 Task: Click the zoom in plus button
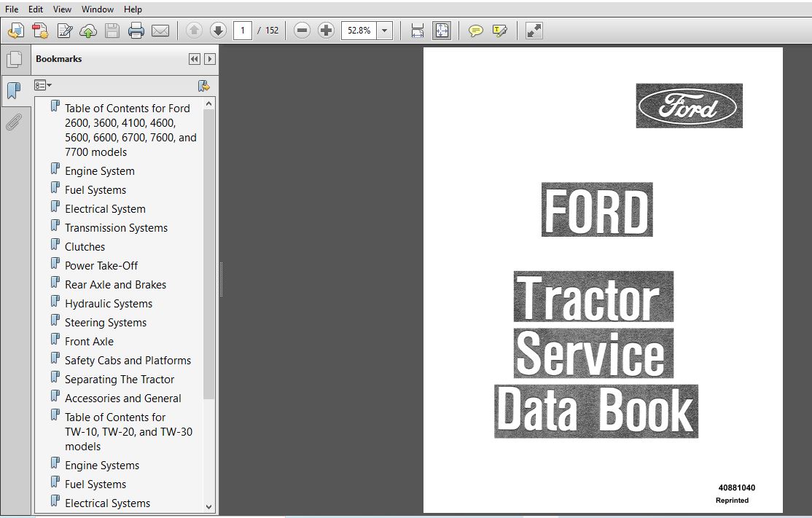click(x=326, y=31)
